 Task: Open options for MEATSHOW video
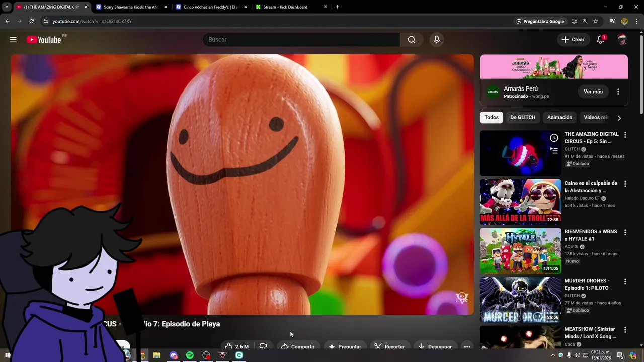tap(625, 330)
